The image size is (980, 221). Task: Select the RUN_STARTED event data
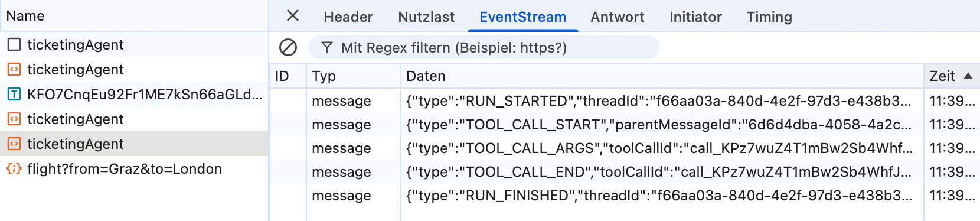(x=659, y=101)
